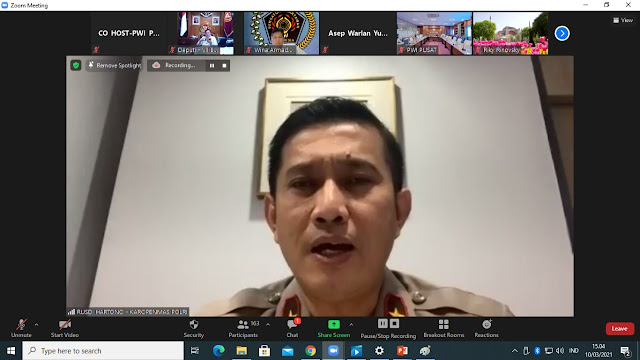
Task: Open audio options arrow next to Unmute
Action: (x=37, y=325)
